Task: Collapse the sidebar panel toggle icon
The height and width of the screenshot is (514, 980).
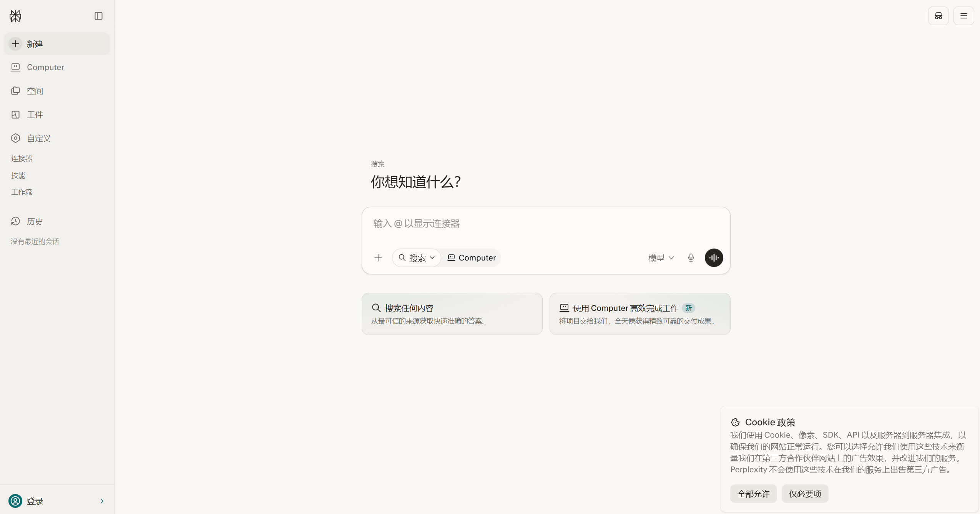Action: click(x=98, y=16)
